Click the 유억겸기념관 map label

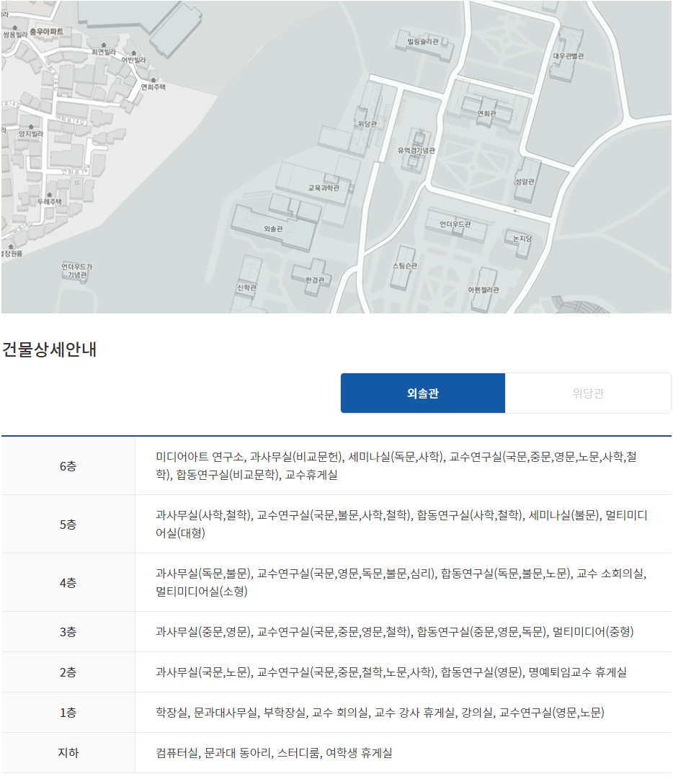[x=416, y=151]
